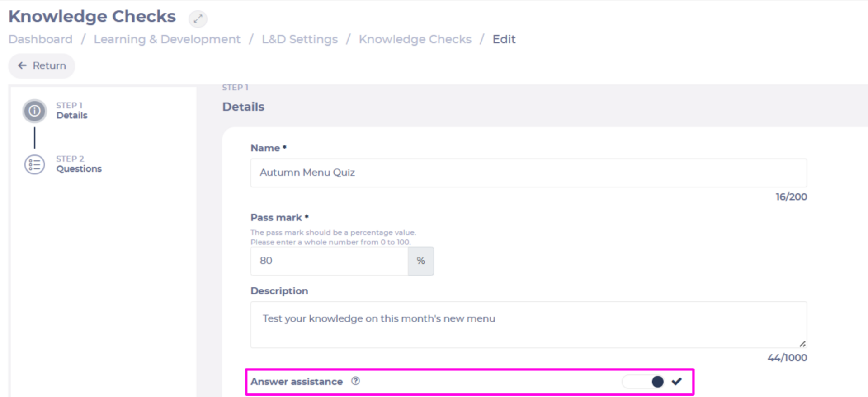868x397 pixels.
Task: Click the Answer assistance help icon
Action: 356,381
